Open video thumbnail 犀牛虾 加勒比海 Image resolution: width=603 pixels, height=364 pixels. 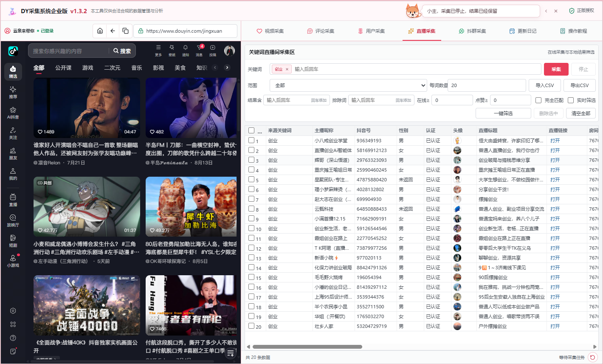click(x=191, y=206)
